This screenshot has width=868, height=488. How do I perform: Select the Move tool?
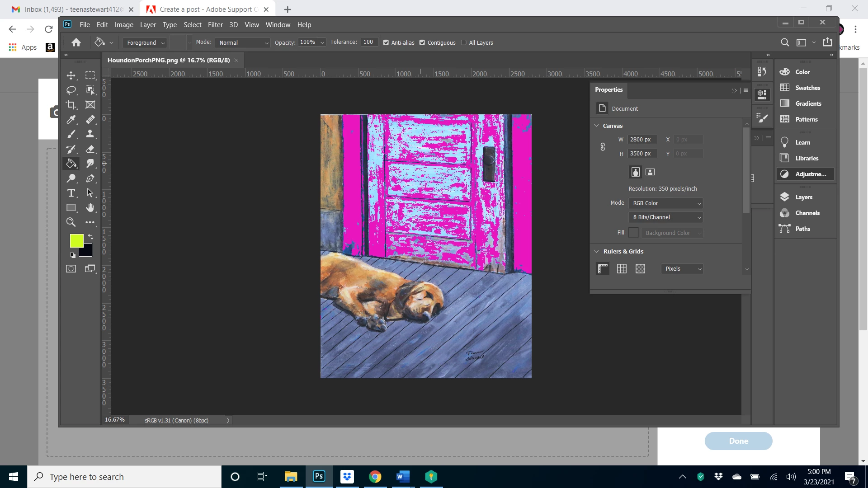point(71,75)
